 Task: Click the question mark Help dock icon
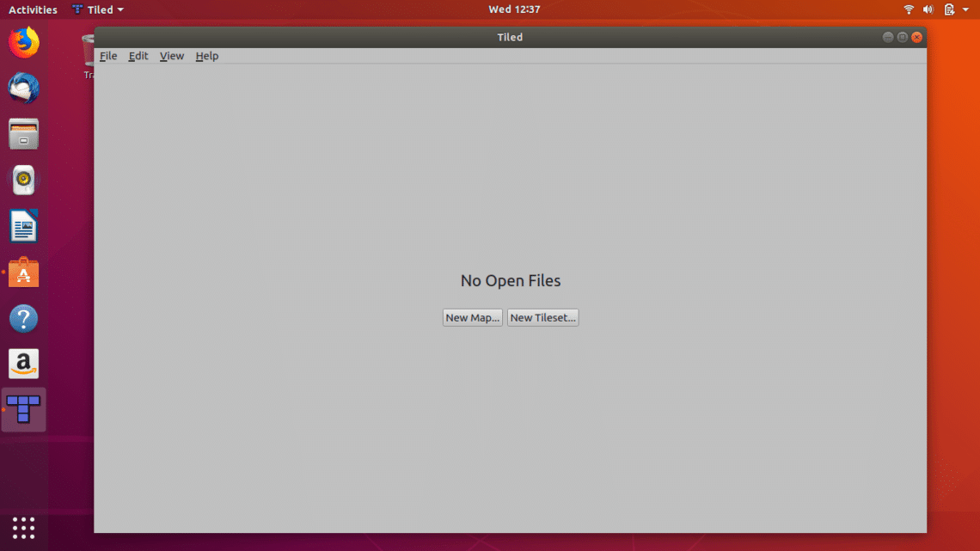point(23,319)
